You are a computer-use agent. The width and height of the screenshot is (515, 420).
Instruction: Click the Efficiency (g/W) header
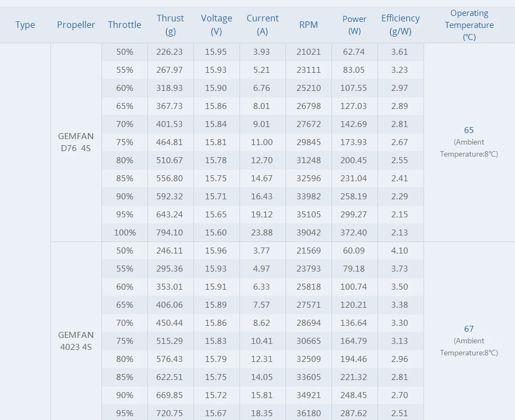tap(400, 25)
